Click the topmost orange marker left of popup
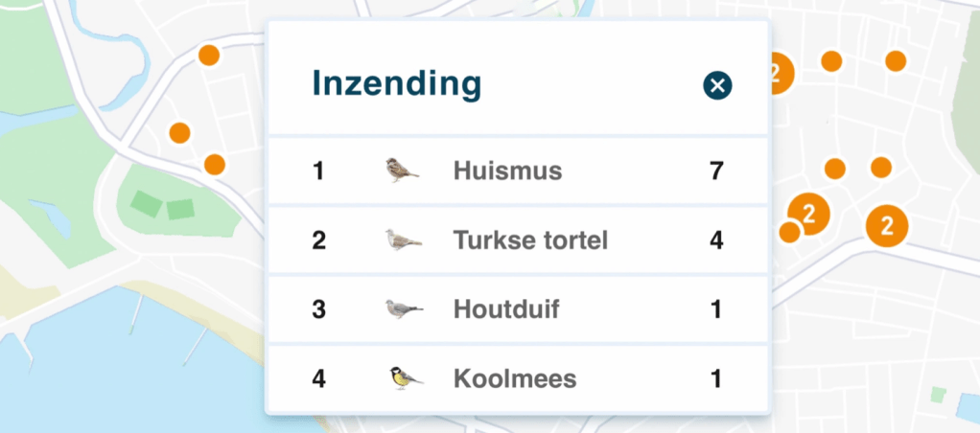The height and width of the screenshot is (433, 980). click(x=208, y=56)
